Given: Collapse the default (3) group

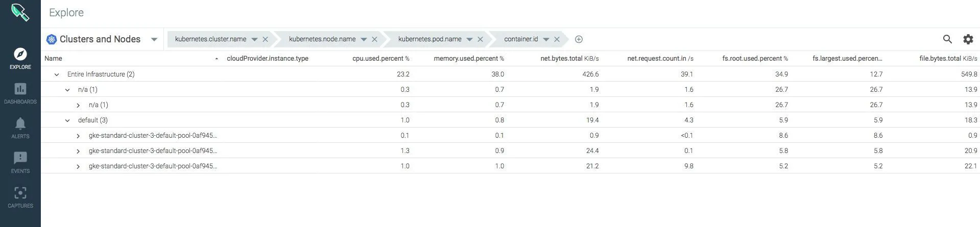Looking at the screenshot, I should 67,120.
